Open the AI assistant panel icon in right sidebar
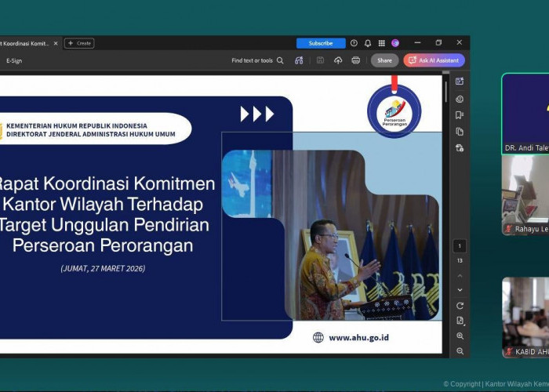Image resolution: width=549 pixels, height=392 pixels. (460, 82)
